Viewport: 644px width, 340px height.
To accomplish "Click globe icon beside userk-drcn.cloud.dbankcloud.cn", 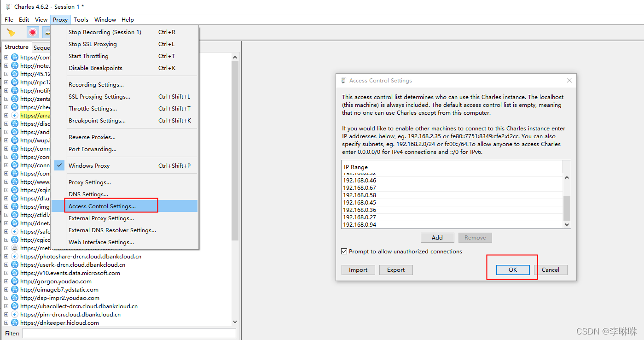I will 14,265.
